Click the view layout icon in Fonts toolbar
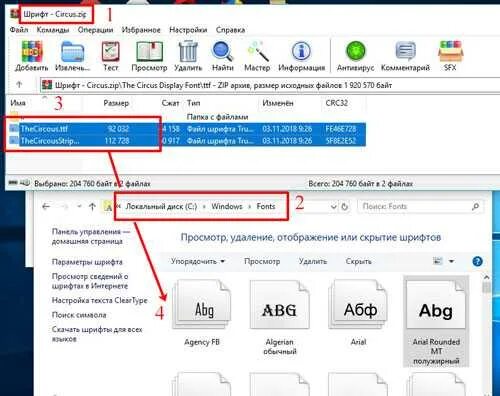This screenshot has width=500, height=396. (437, 261)
